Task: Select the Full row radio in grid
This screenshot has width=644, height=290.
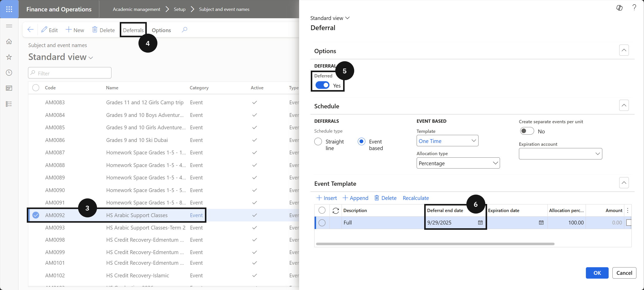Action: 322,223
